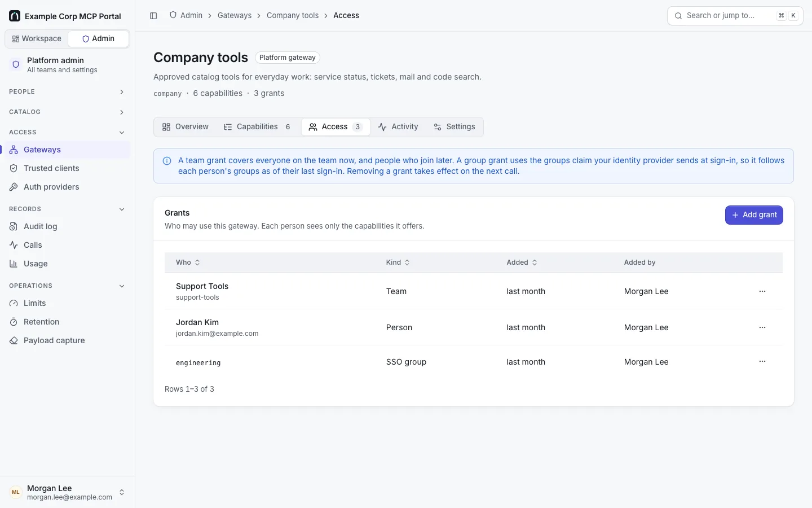Toggle the sidebar panel icon
The image size is (812, 508).
(x=153, y=16)
